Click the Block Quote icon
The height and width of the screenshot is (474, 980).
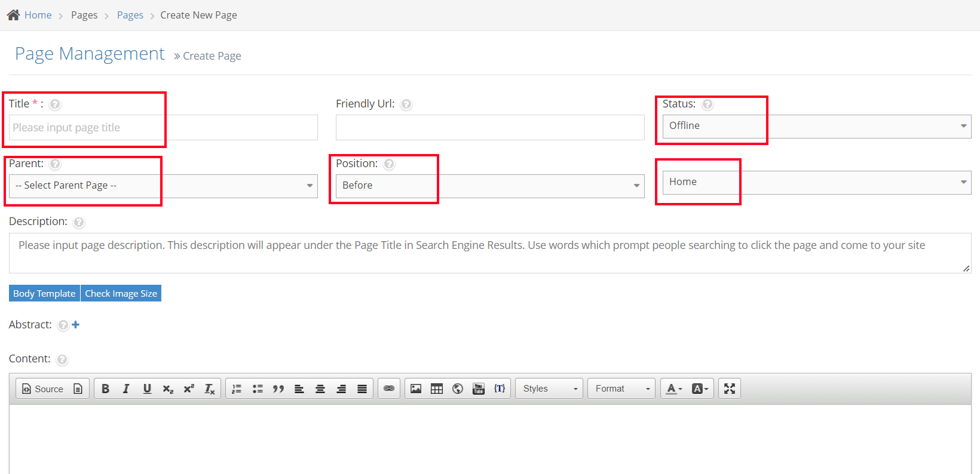tap(278, 389)
